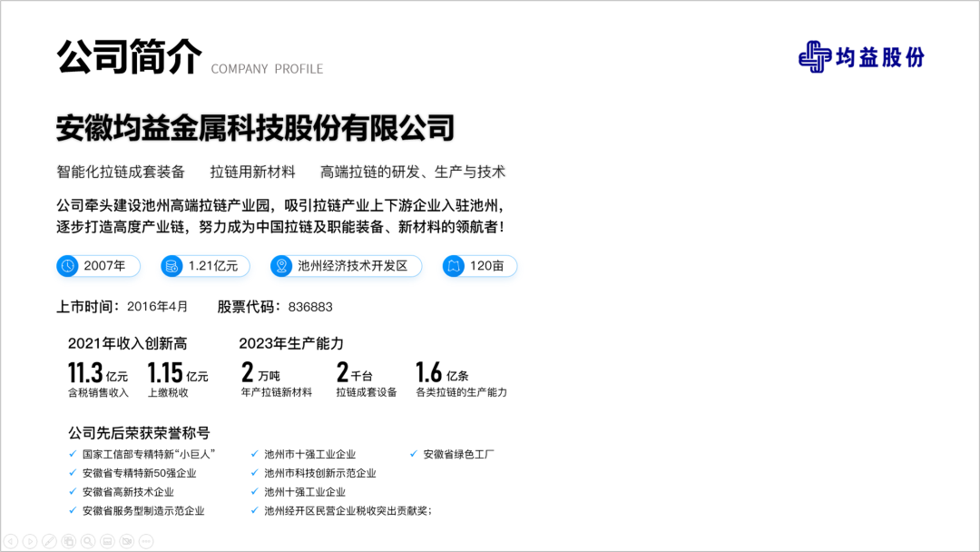Click the COMPANY PROFILE subtitle
Screen dimensions: 980x552
267,69
